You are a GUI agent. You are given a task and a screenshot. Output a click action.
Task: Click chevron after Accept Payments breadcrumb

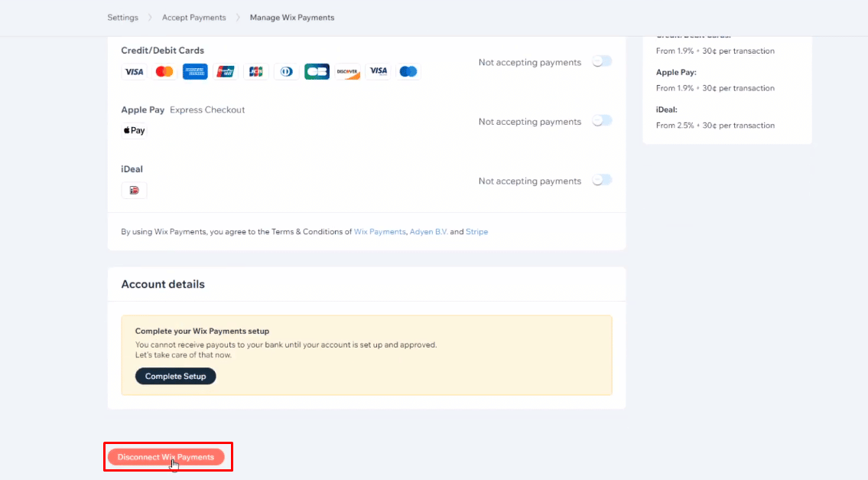click(238, 18)
